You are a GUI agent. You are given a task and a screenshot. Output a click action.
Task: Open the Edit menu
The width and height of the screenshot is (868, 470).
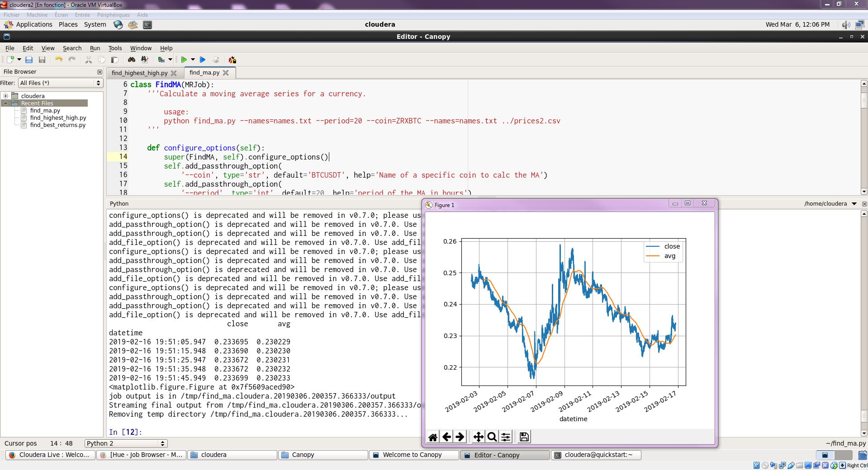point(28,48)
